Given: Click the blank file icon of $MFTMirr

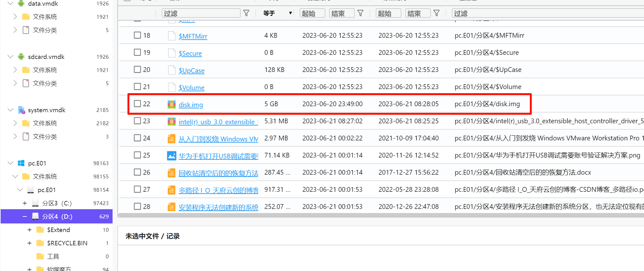Looking at the screenshot, I should pyautogui.click(x=172, y=36).
